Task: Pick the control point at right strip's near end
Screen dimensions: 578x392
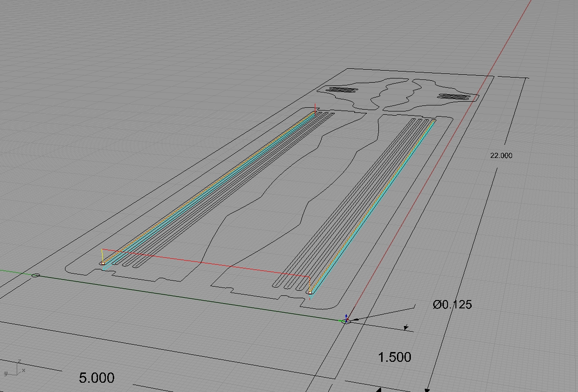Action: point(310,293)
